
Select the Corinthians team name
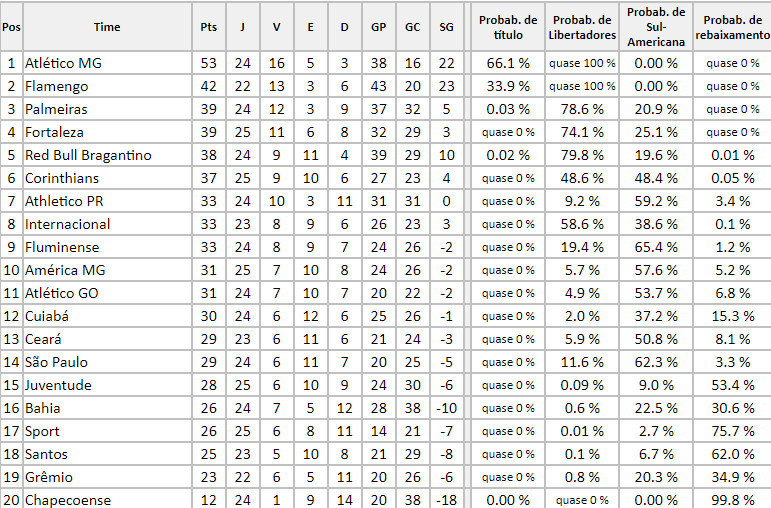pyautogui.click(x=60, y=178)
